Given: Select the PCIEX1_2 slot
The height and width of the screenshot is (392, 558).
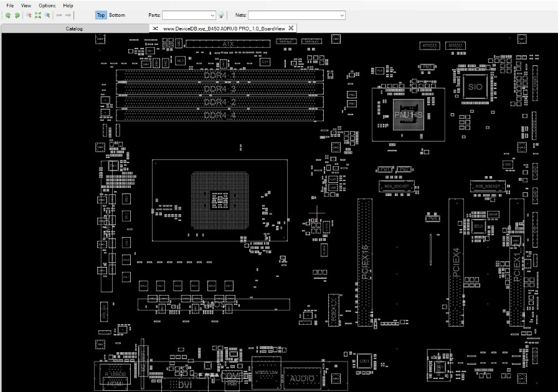Looking at the screenshot, I should pyautogui.click(x=517, y=262).
